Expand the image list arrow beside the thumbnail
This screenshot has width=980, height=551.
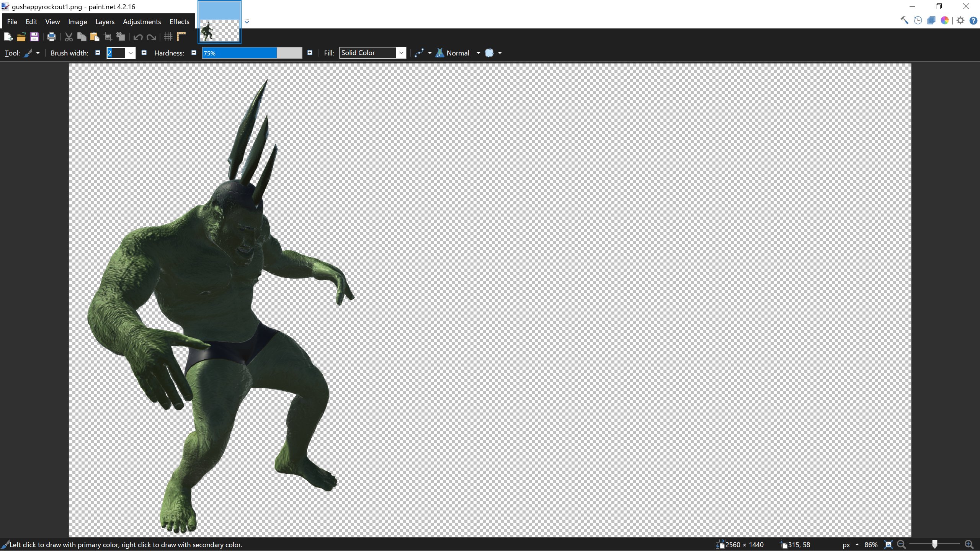click(x=247, y=22)
